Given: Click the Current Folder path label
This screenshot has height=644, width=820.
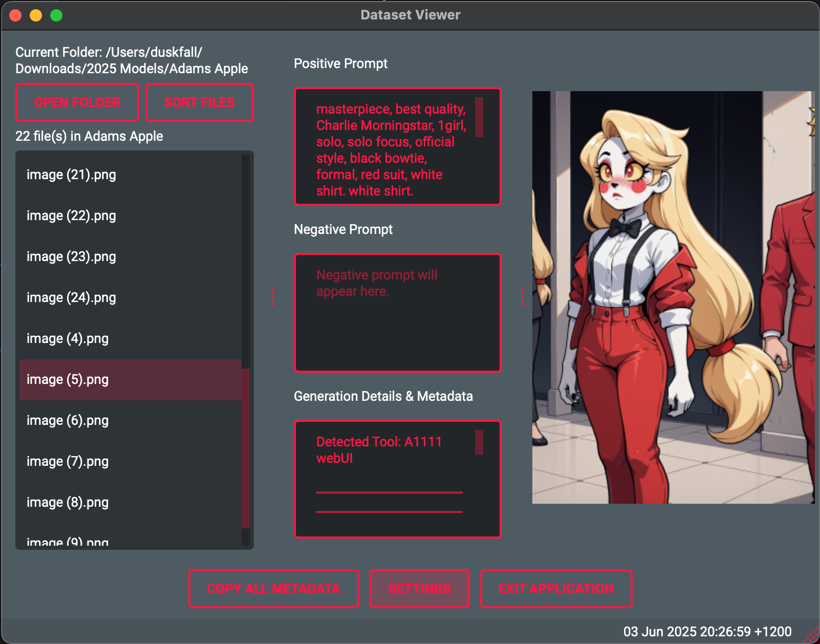Looking at the screenshot, I should 132,60.
